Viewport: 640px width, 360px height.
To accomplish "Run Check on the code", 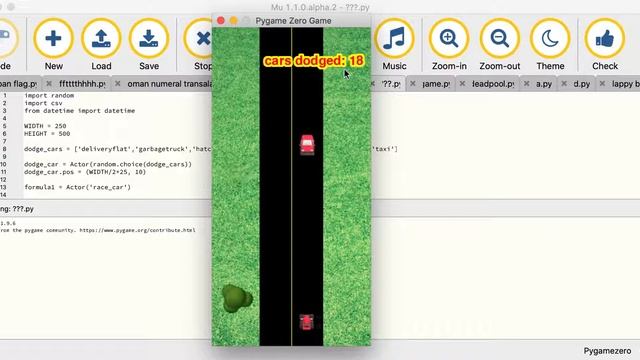I will click(x=605, y=45).
